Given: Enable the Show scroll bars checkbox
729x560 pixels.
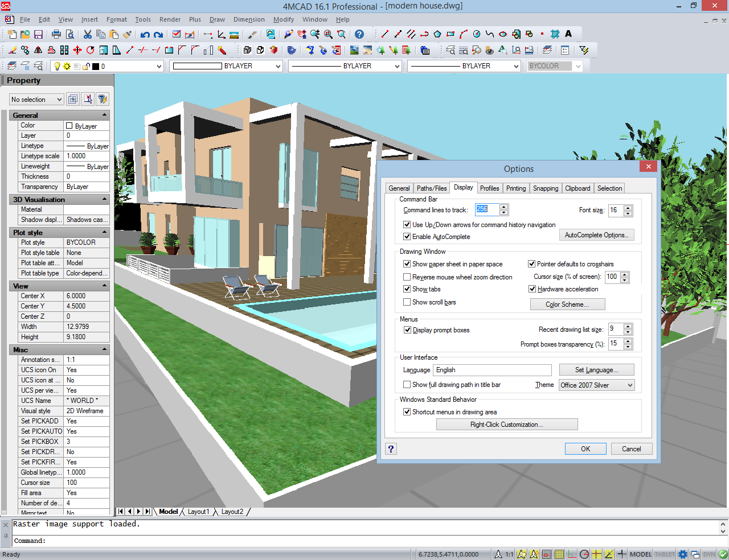Looking at the screenshot, I should [x=407, y=302].
